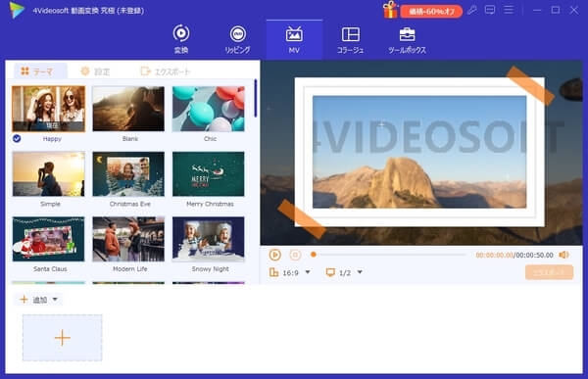Mute the preview volume speaker icon
Viewport: 588px width, 379px height.
click(564, 255)
